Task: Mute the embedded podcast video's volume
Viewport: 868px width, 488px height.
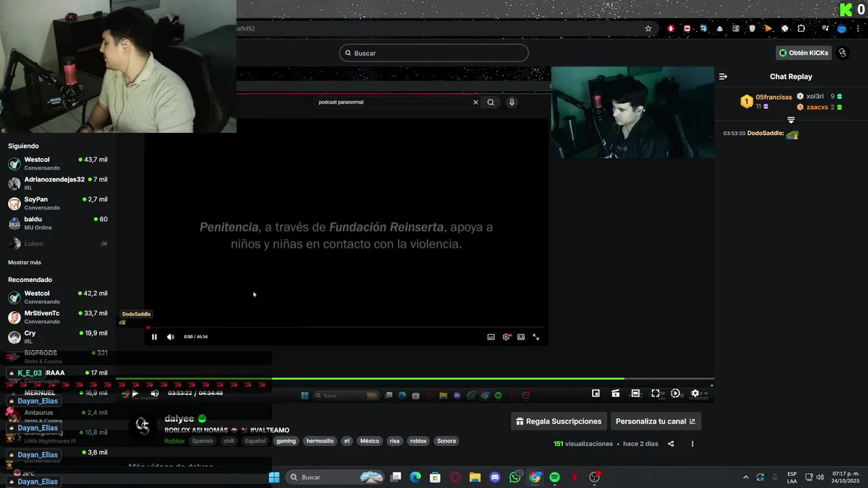Action: (170, 337)
